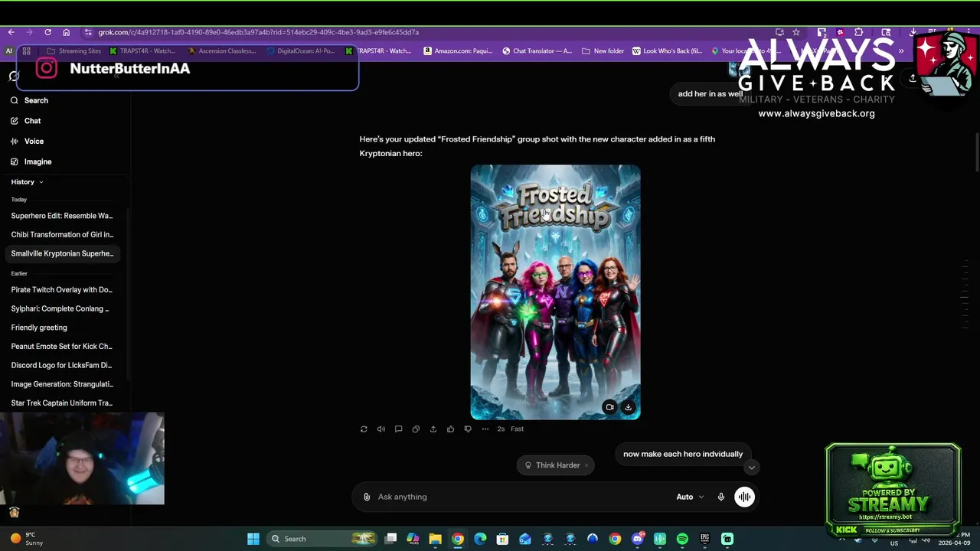Viewport: 980px width, 551px height.
Task: Open Epic Games from taskbar
Action: (704, 539)
